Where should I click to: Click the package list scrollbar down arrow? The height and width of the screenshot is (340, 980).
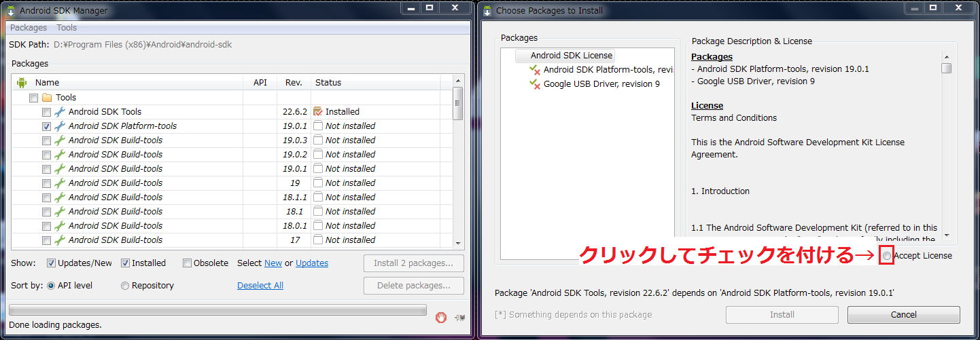(458, 243)
